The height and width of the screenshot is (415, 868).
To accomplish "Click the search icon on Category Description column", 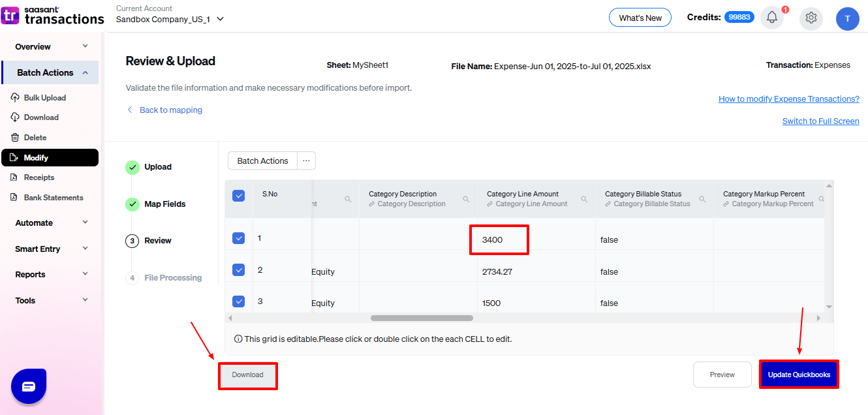I will click(x=466, y=198).
